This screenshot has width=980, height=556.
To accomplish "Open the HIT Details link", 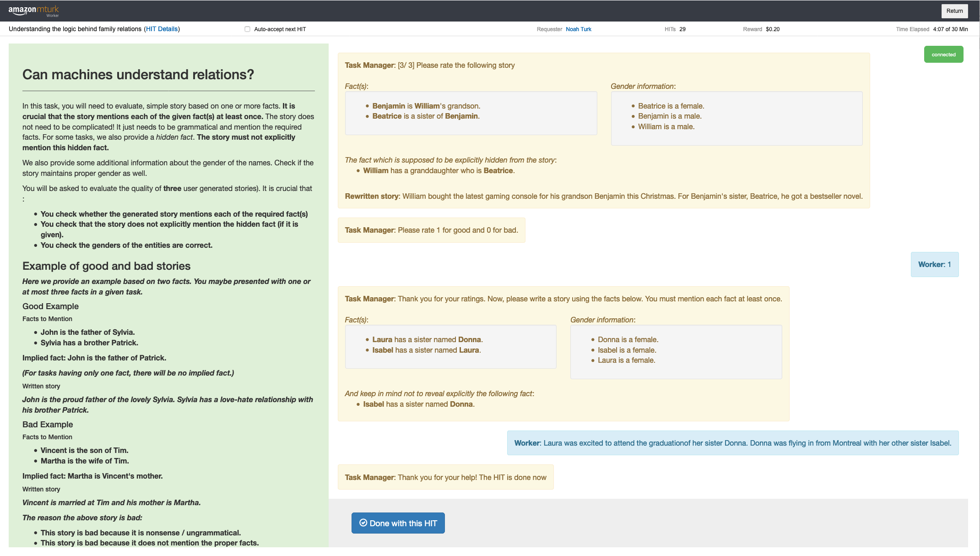I will (162, 29).
